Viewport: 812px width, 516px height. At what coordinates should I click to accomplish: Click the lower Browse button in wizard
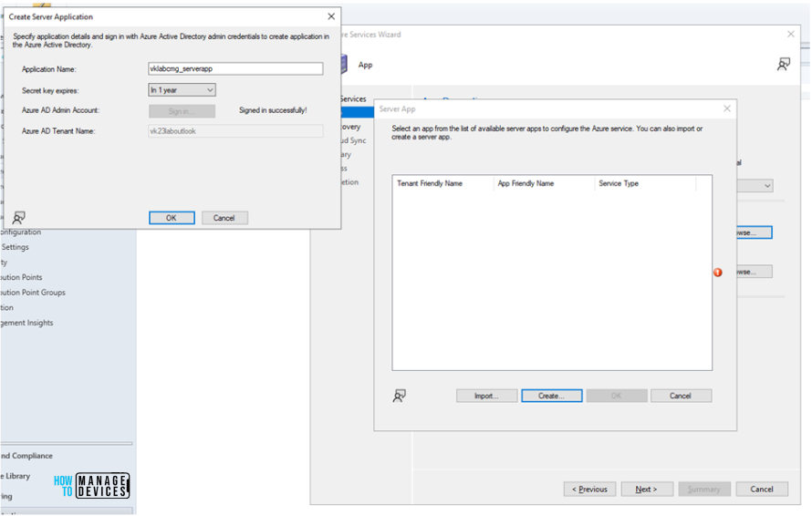tap(754, 272)
